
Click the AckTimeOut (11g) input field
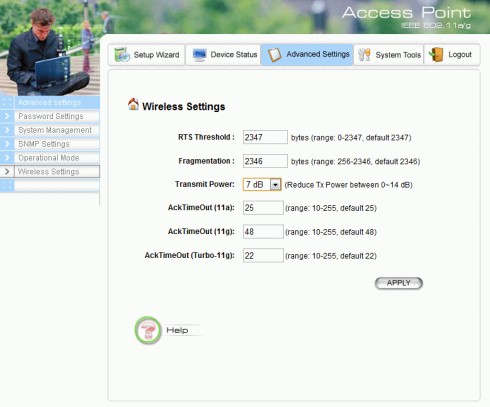[263, 232]
